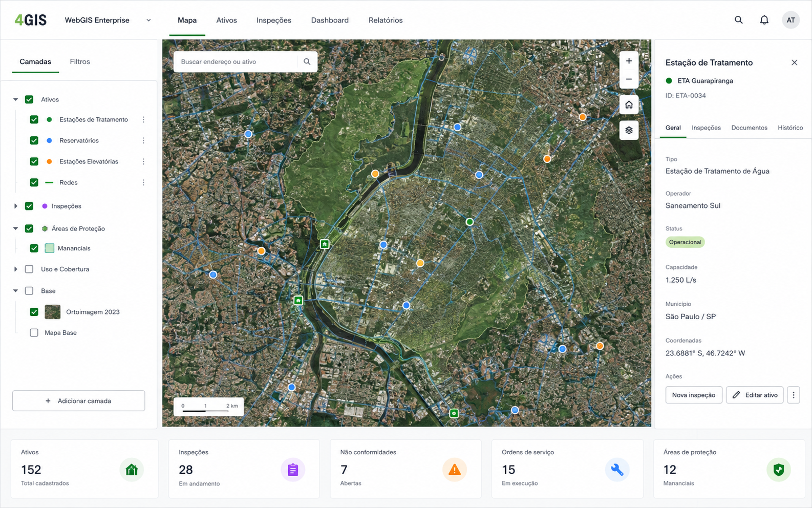Viewport: 812px width, 508px height.
Task: Uncheck Redes layer
Action: tap(34, 182)
